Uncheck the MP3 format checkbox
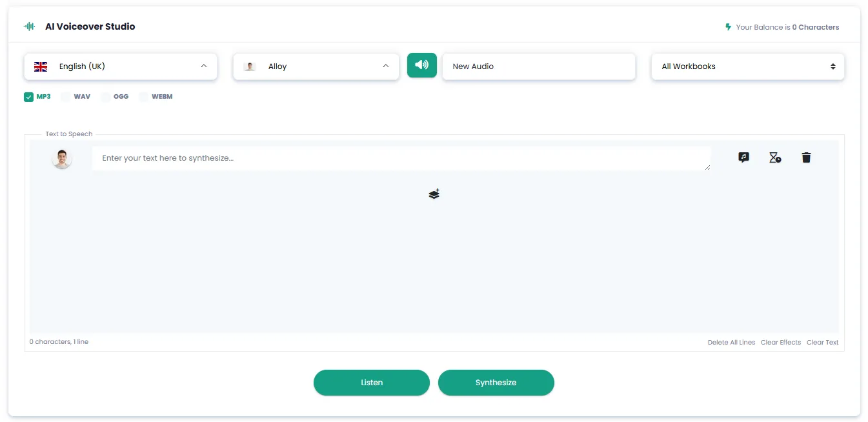This screenshot has width=868, height=422. coord(29,97)
